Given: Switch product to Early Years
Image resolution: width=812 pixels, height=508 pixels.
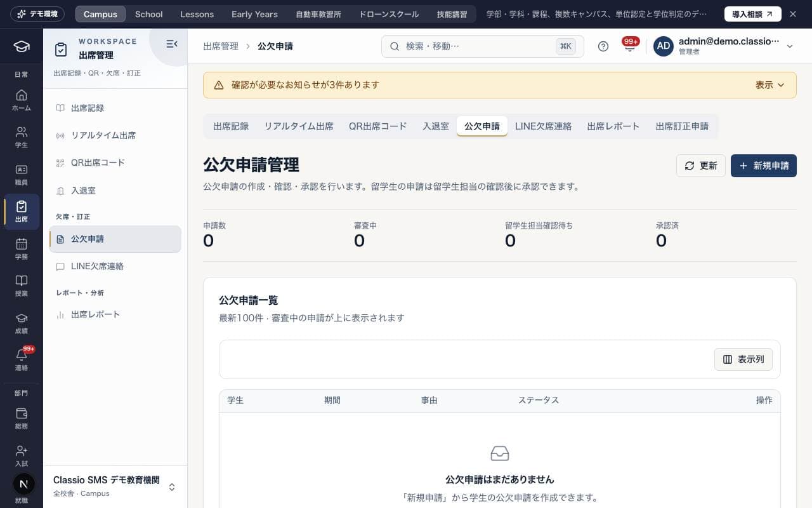Looking at the screenshot, I should click(254, 14).
